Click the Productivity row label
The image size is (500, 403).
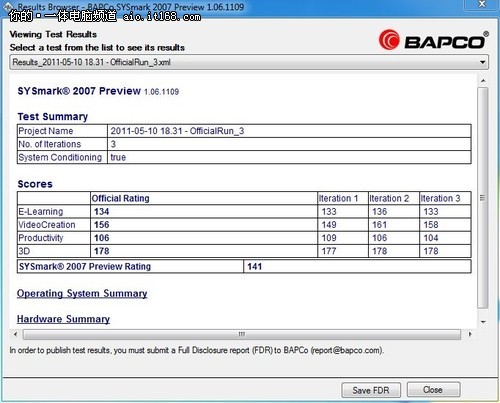click(x=41, y=238)
